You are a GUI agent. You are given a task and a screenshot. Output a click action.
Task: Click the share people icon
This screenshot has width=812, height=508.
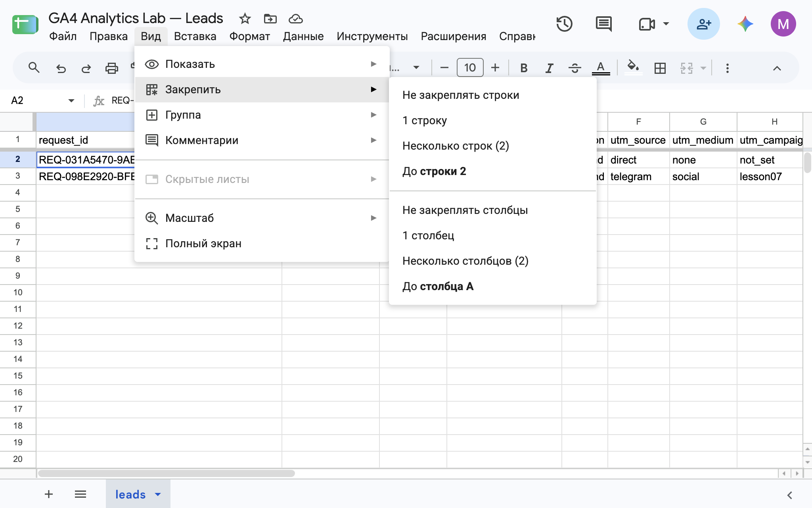[x=703, y=24]
